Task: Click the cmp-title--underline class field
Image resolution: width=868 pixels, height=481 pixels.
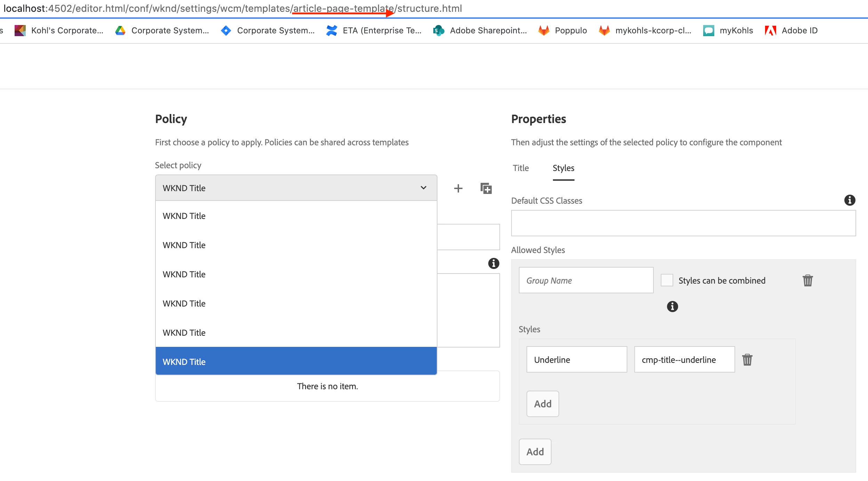Action: 684,360
